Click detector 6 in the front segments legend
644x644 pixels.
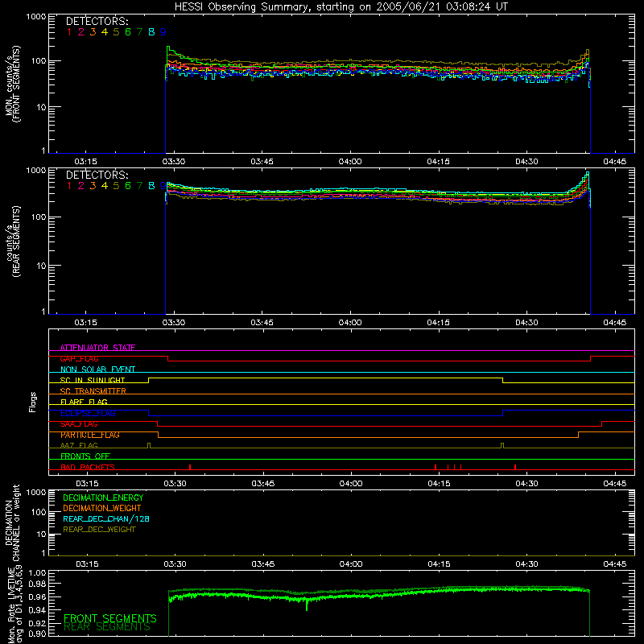pyautogui.click(x=128, y=32)
